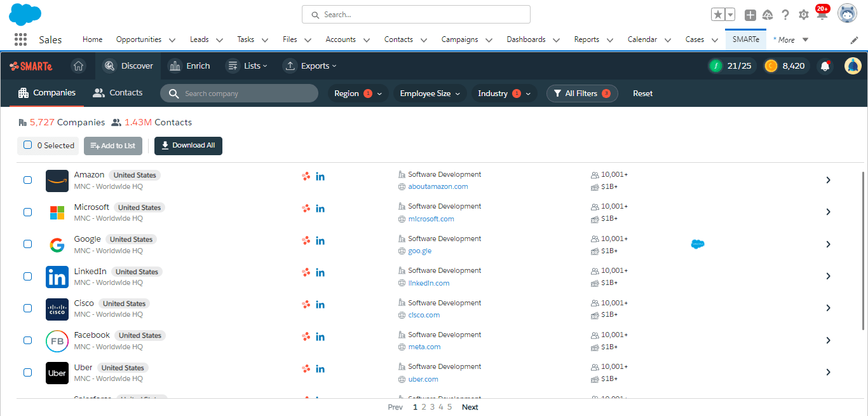The width and height of the screenshot is (868, 416).
Task: Open the Setup gear icon
Action: click(x=804, y=15)
